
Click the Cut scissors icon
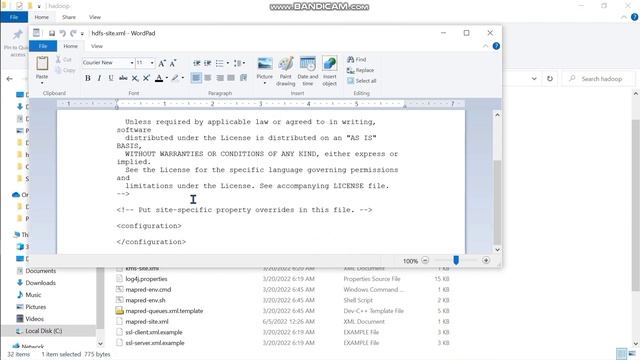coord(58,60)
